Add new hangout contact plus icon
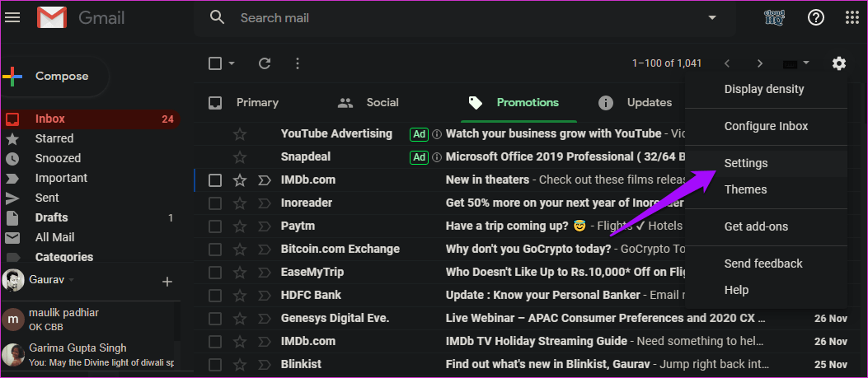Image resolution: width=868 pixels, height=378 pixels. click(x=167, y=282)
